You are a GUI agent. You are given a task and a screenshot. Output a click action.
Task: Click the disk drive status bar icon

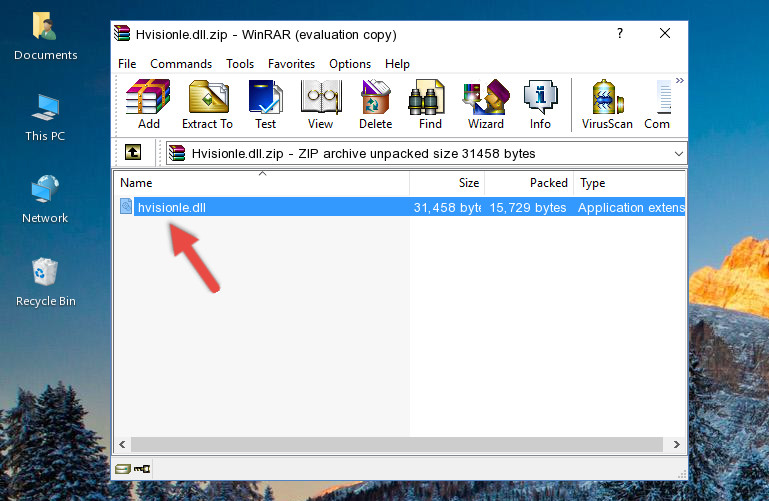pyautogui.click(x=123, y=469)
